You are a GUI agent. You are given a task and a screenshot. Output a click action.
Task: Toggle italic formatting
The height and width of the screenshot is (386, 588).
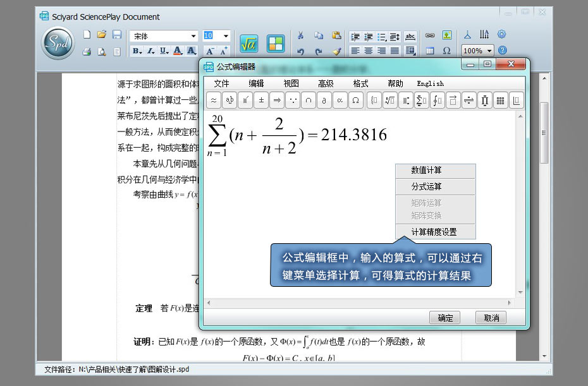(x=150, y=51)
